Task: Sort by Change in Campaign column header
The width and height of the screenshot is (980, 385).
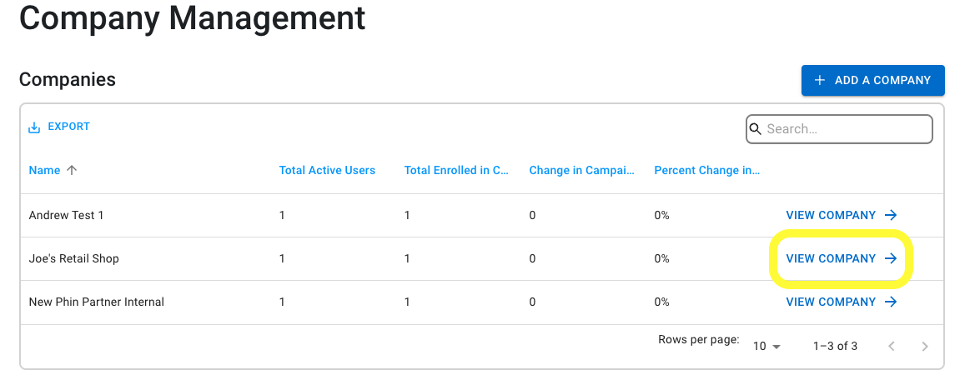Action: 582,170
